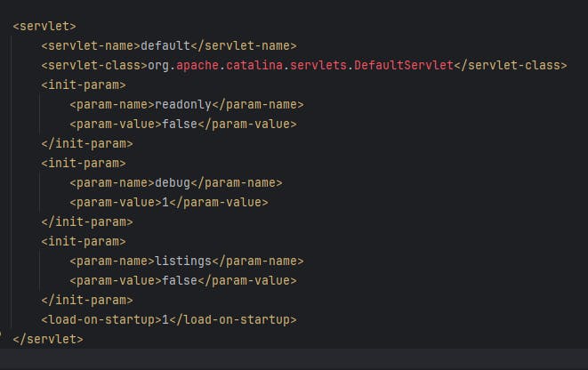Image resolution: width=588 pixels, height=370 pixels.
Task: Click the first init-param opening tag
Action: [84, 85]
